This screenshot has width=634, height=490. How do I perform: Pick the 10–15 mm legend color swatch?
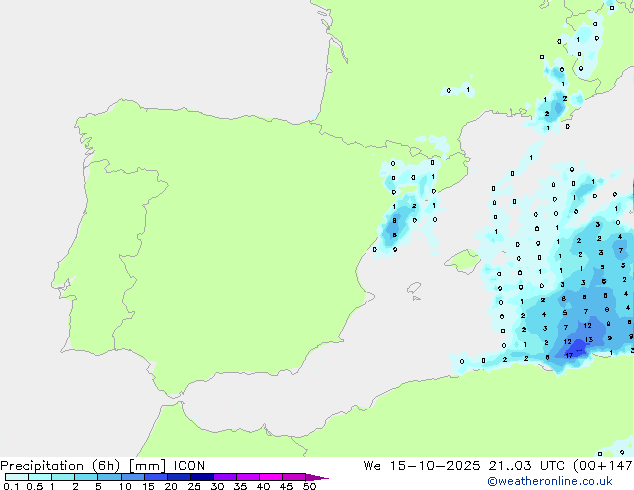[x=132, y=477]
